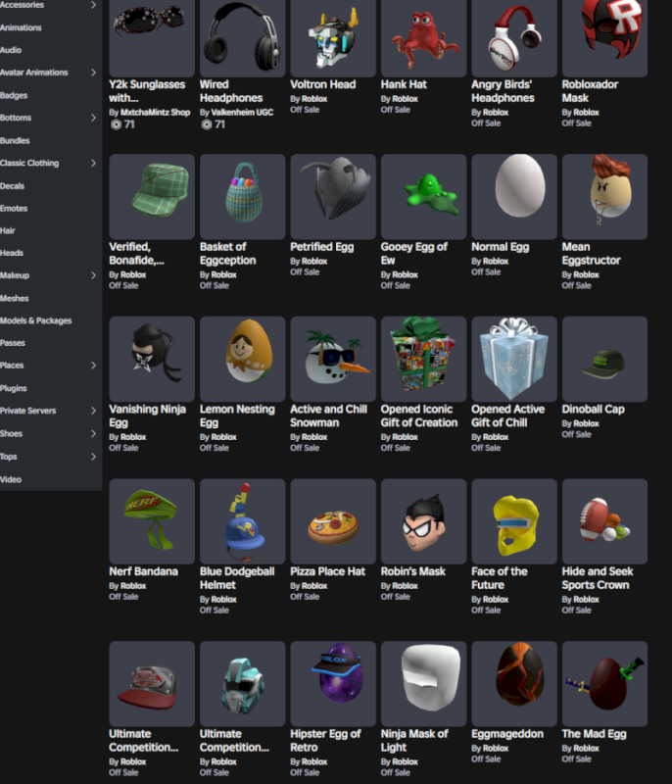Expand the Makeup category arrow

click(x=93, y=275)
